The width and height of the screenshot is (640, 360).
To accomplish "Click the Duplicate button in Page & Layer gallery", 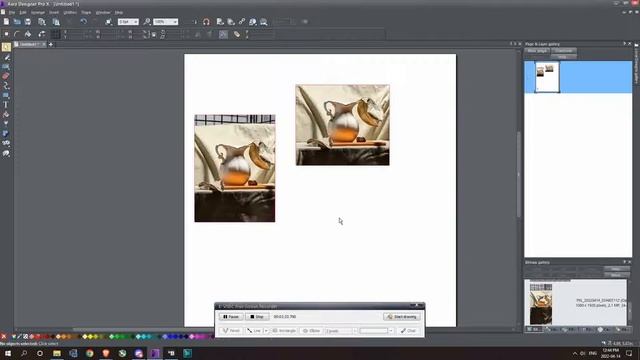I will click(564, 51).
